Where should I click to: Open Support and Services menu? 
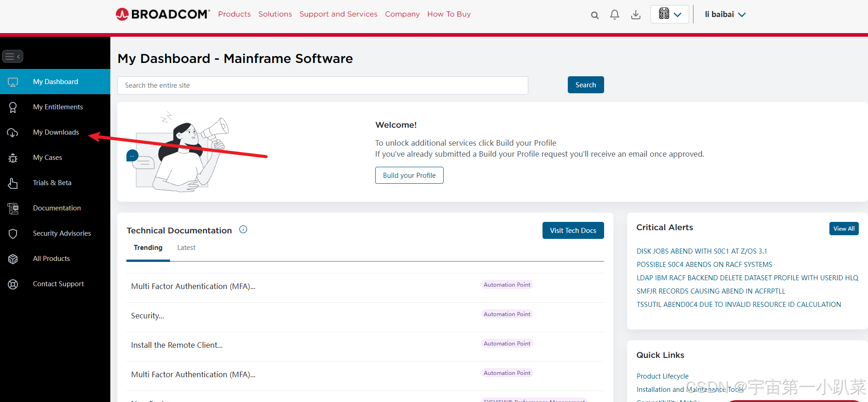[338, 14]
